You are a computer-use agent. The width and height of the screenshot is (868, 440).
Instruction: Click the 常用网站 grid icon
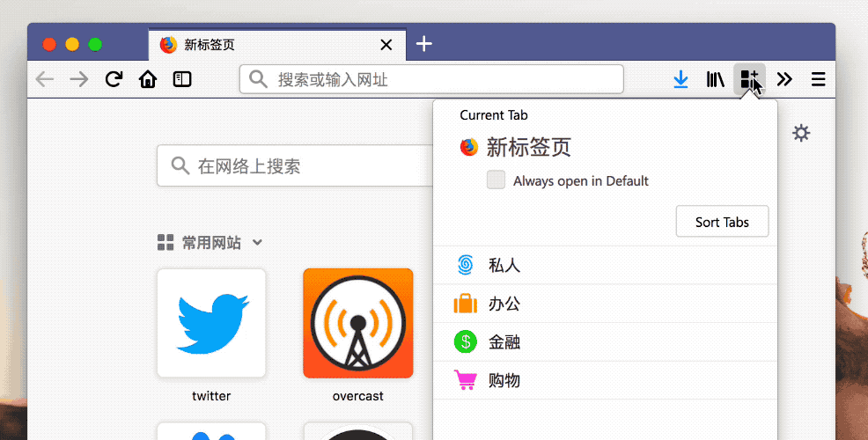tap(165, 242)
